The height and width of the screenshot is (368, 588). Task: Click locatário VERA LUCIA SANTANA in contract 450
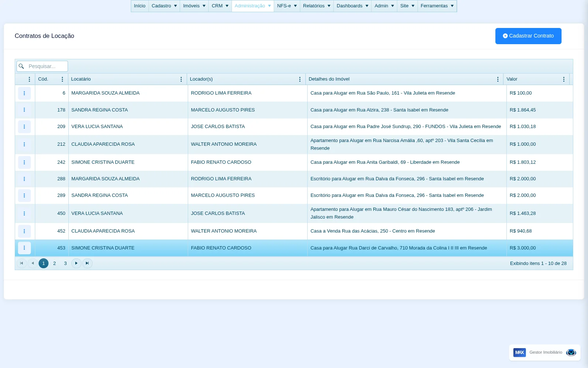click(x=97, y=213)
